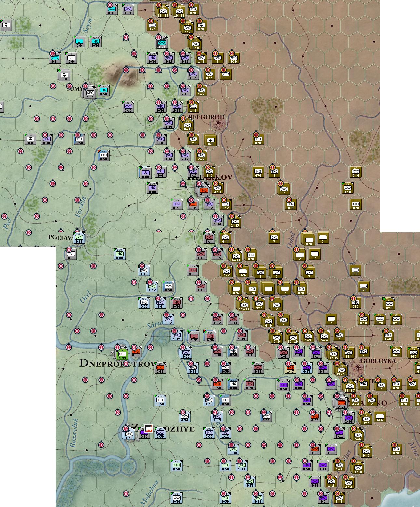Select the red panzer counter labeled 3-39
The image size is (420, 507).
pos(193,204)
